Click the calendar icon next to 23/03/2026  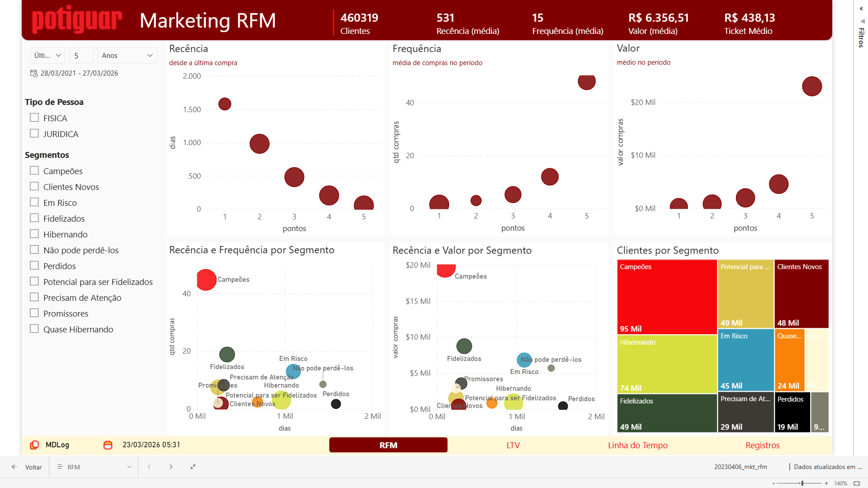[108, 445]
